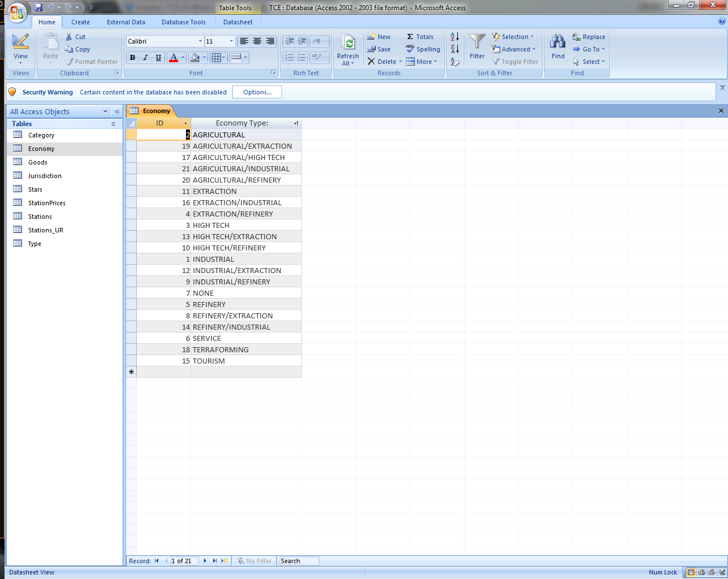The image size is (728, 579).
Task: Click Save record in Records group
Action: (379, 49)
